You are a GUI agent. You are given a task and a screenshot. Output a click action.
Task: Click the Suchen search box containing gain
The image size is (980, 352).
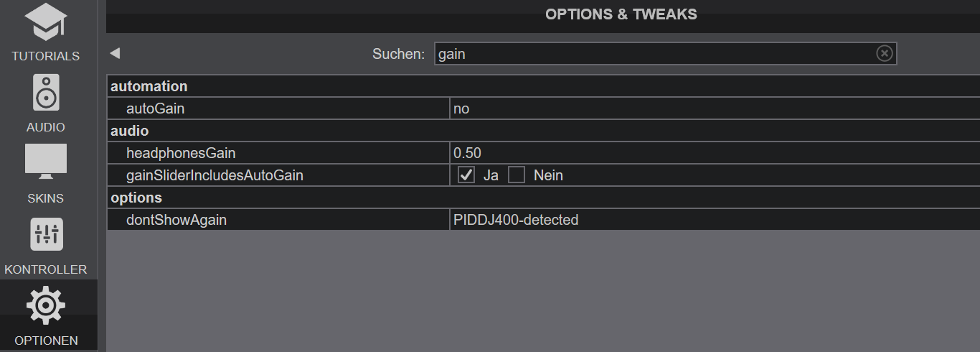click(x=665, y=54)
